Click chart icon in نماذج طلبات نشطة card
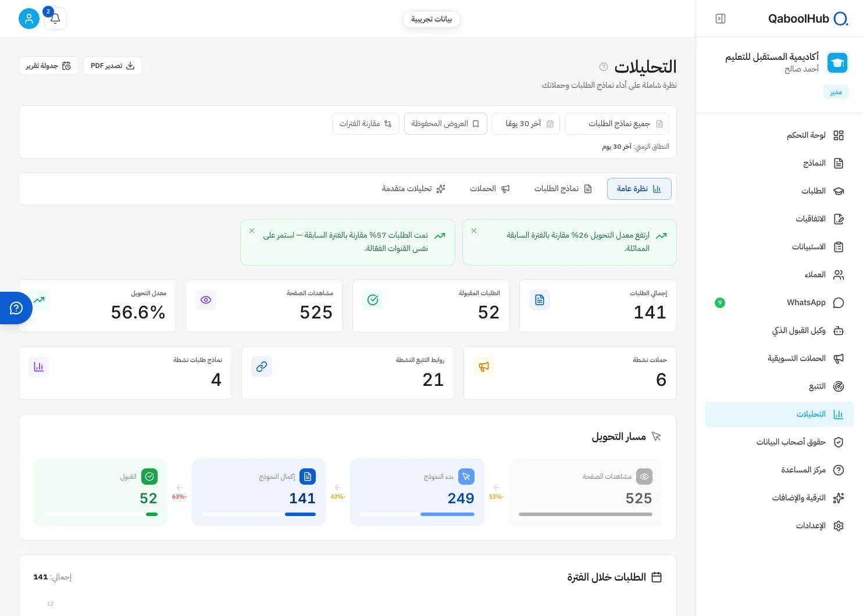Viewport: 863px width, 616px height. click(39, 367)
